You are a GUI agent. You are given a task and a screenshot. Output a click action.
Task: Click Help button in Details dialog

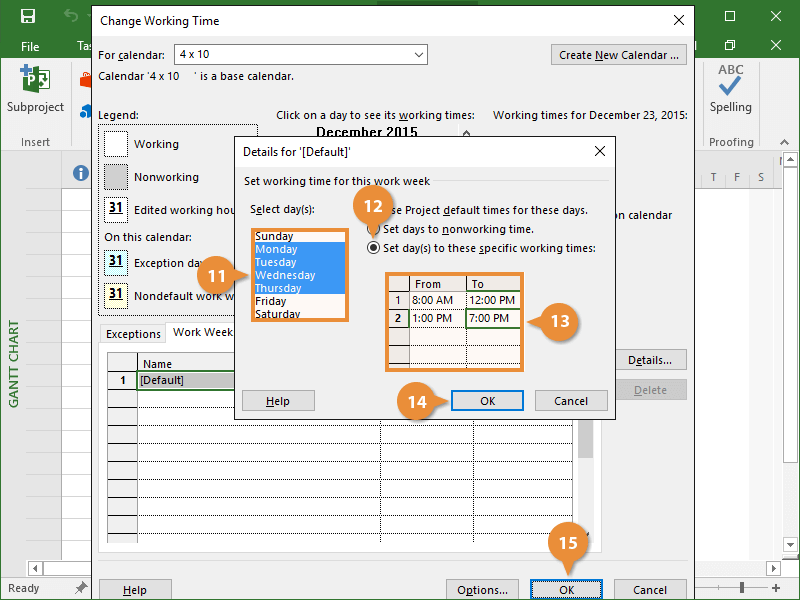click(278, 400)
